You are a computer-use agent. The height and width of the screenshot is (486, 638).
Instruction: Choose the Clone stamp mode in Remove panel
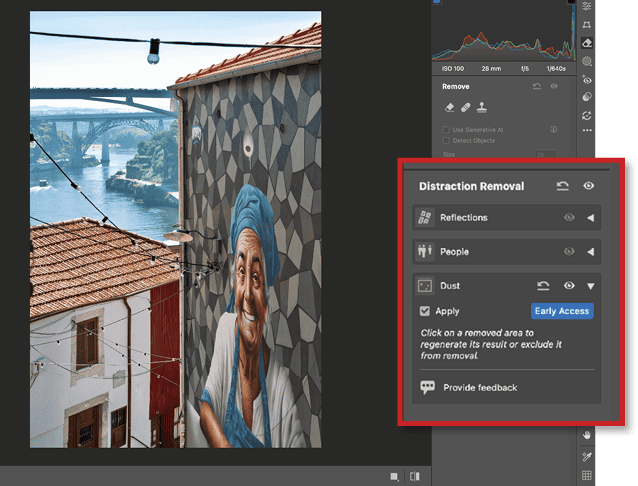coord(483,108)
